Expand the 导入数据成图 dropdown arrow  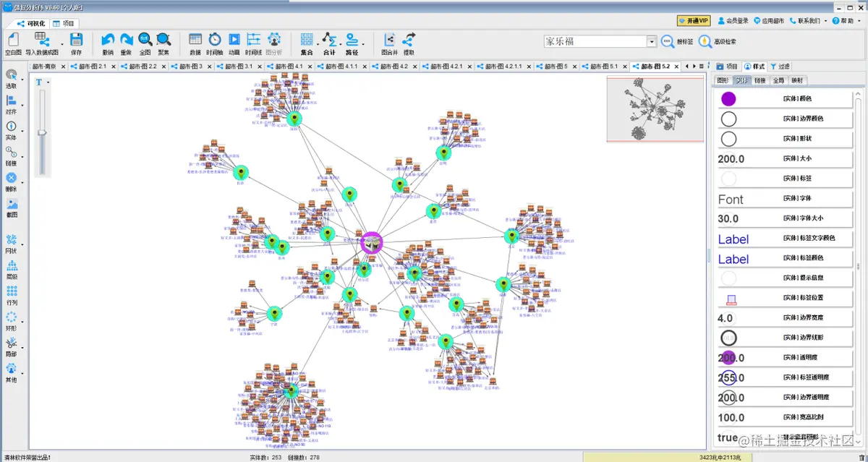point(61,45)
